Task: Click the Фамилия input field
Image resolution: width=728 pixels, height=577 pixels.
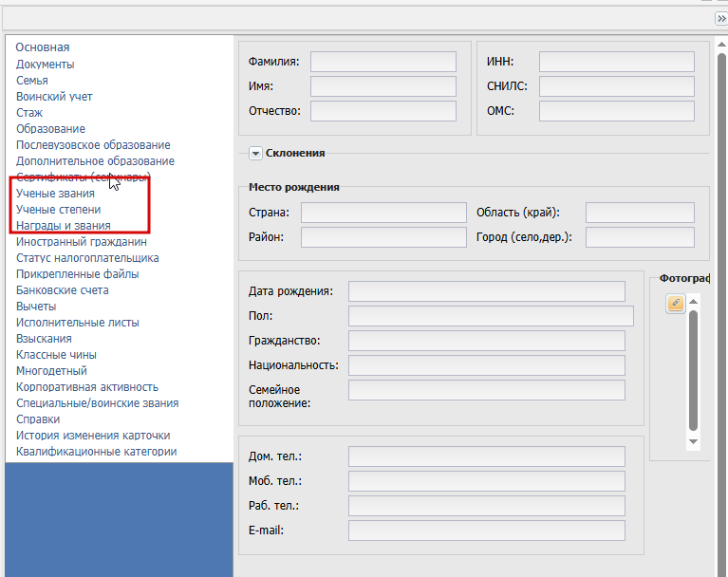Action: (383, 62)
